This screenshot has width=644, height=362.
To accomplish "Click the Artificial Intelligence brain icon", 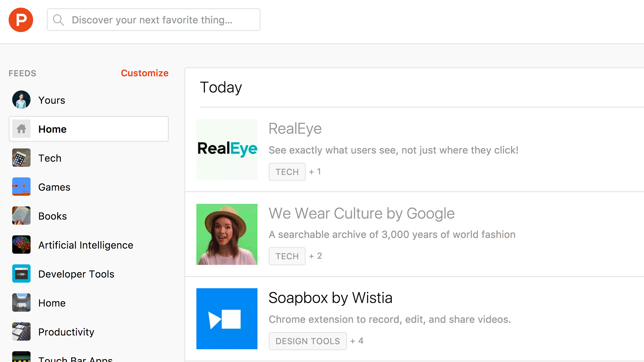I will pos(21,245).
